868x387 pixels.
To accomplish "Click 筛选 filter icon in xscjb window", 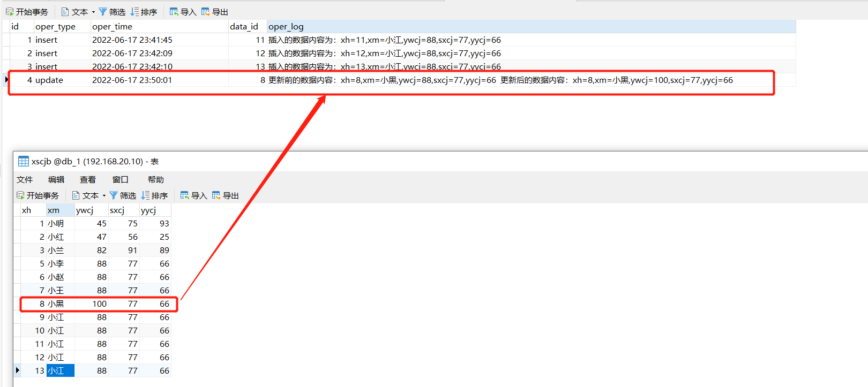I will pyautogui.click(x=114, y=195).
